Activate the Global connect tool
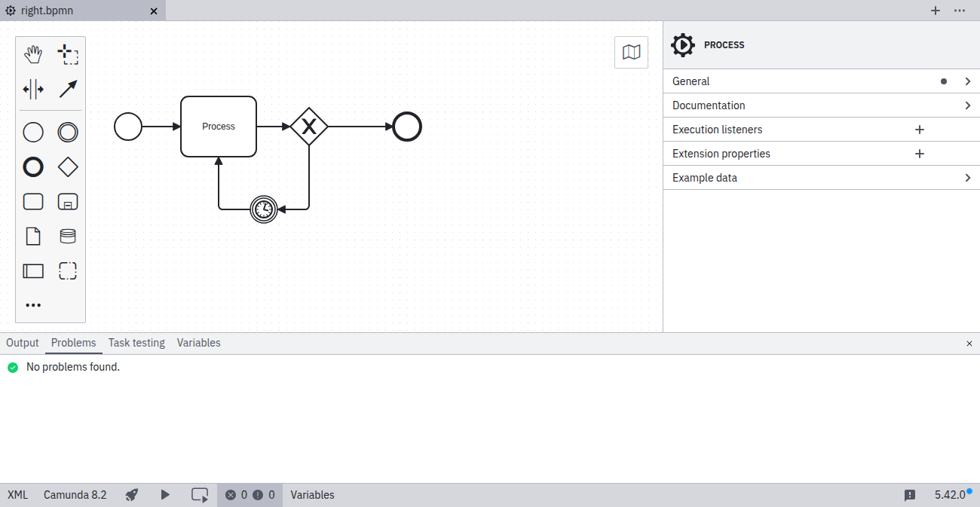The width and height of the screenshot is (980, 507). coord(68,89)
